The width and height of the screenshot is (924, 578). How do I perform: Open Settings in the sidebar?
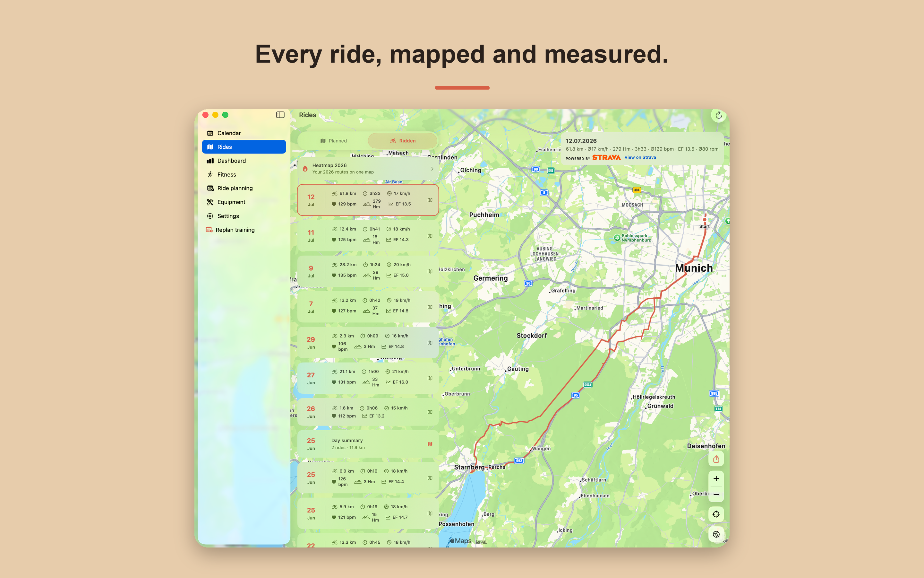click(244, 216)
